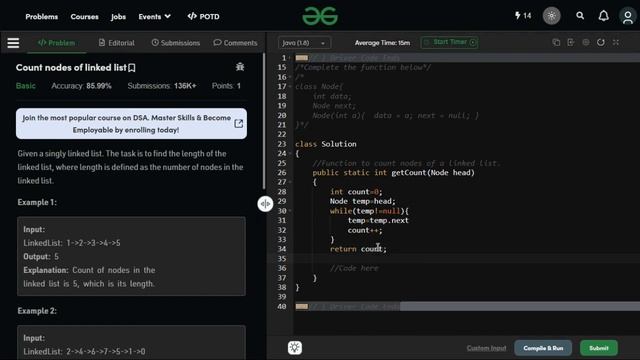Screen dimensions: 640x360
Task: Open the Jobs menu
Action: (118, 17)
